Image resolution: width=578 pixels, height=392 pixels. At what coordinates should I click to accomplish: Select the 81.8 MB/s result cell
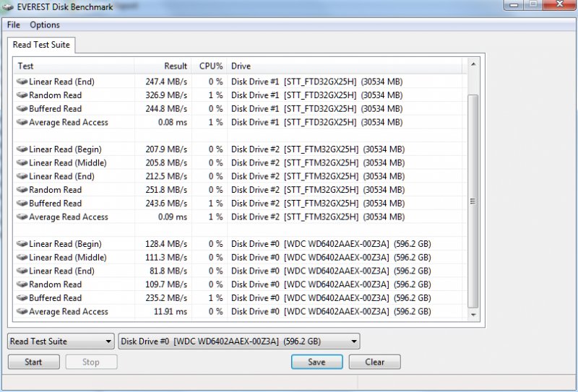pos(168,271)
